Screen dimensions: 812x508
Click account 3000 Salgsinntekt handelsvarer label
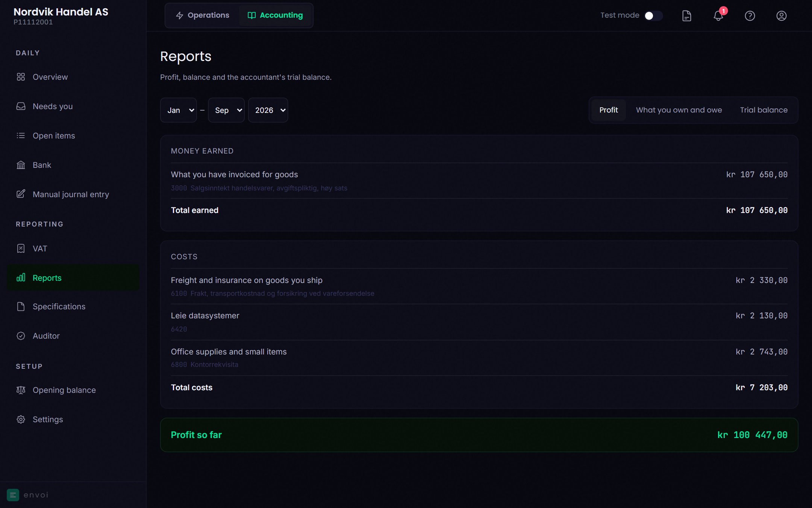[x=259, y=188]
